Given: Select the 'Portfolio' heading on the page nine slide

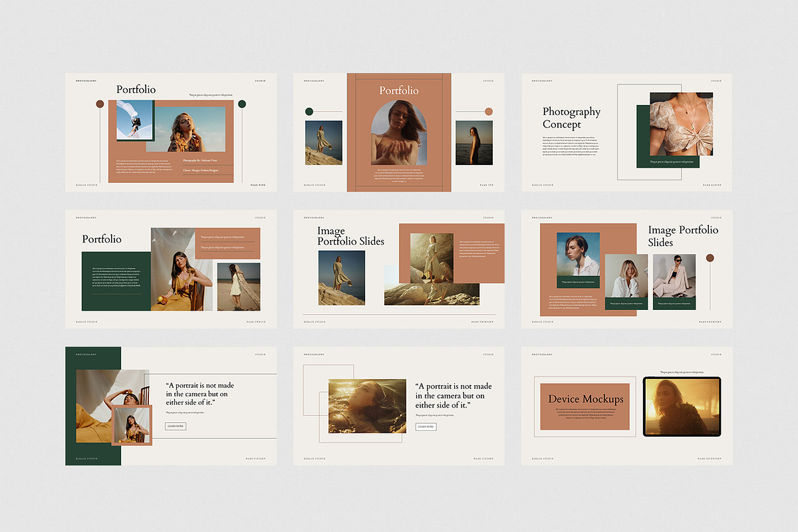Looking at the screenshot, I should pyautogui.click(x=136, y=89).
